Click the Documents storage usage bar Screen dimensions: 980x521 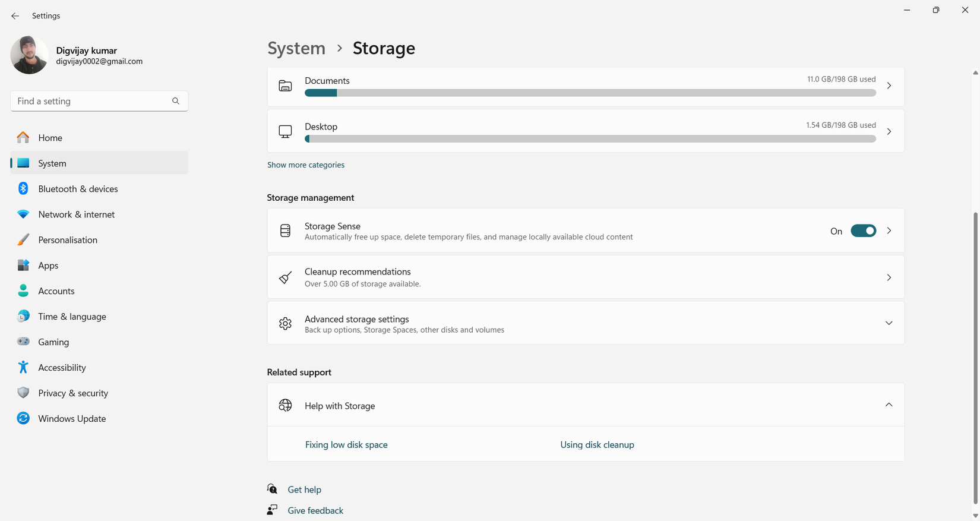coord(590,93)
